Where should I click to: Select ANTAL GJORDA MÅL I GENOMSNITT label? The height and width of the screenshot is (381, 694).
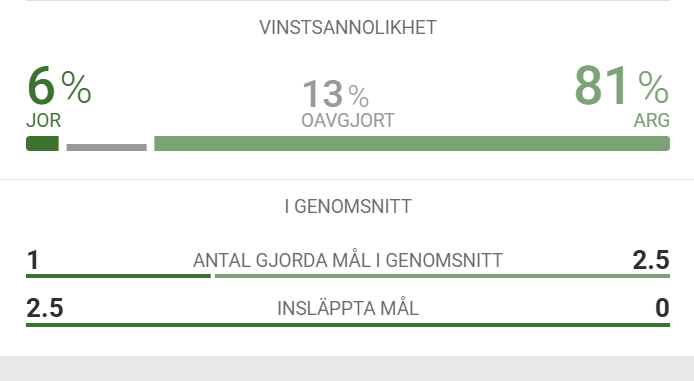pos(348,260)
